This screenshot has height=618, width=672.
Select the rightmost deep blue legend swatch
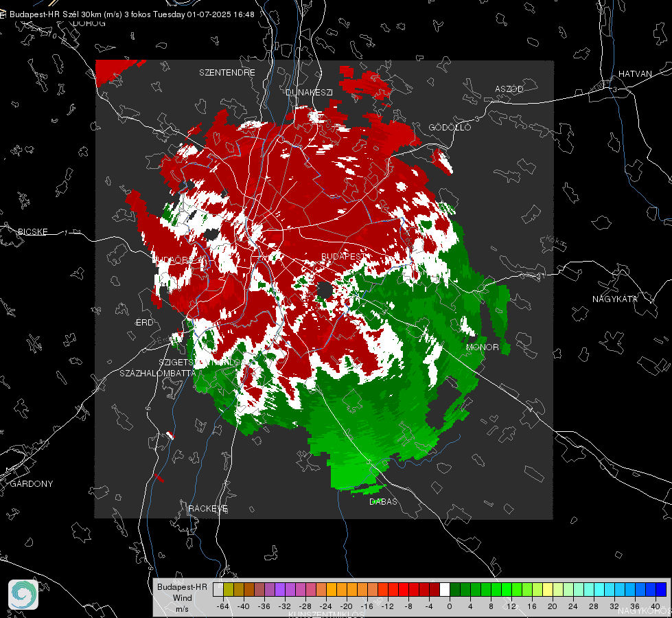click(661, 589)
